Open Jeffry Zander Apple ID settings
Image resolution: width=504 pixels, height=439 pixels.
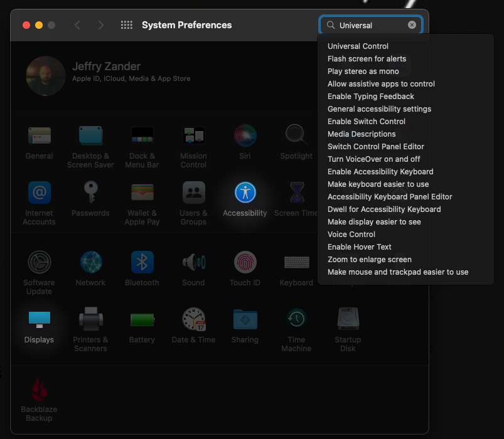[x=131, y=72]
